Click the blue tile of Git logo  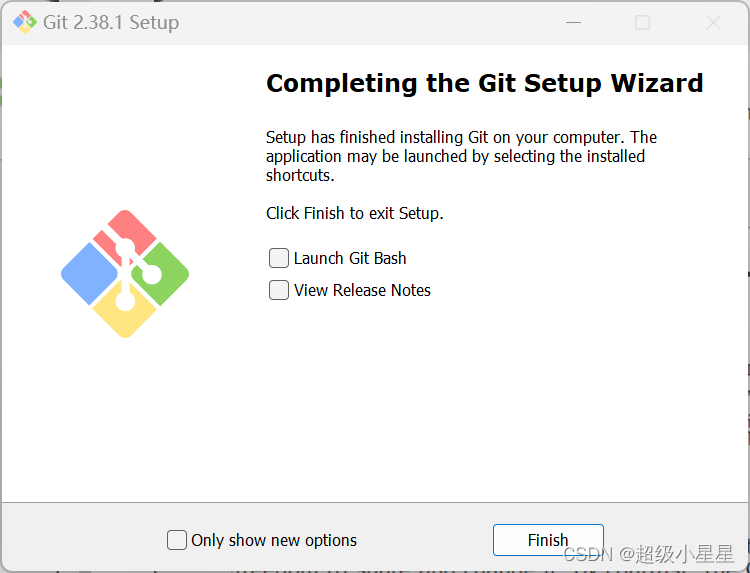pyautogui.click(x=89, y=274)
